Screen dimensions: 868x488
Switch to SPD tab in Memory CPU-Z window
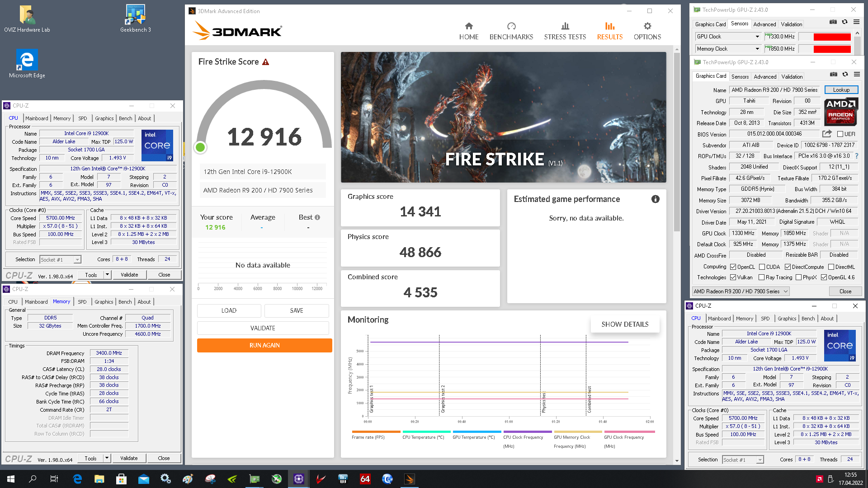click(82, 302)
